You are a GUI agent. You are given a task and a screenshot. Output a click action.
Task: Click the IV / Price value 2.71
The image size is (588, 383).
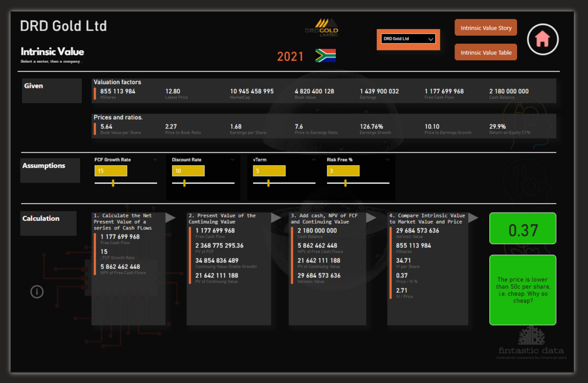pos(401,290)
